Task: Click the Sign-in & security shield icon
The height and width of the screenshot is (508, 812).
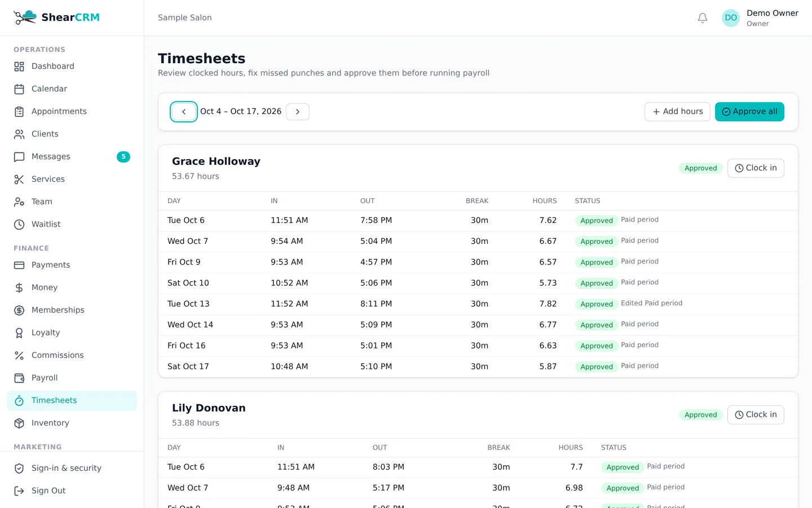Action: point(19,468)
